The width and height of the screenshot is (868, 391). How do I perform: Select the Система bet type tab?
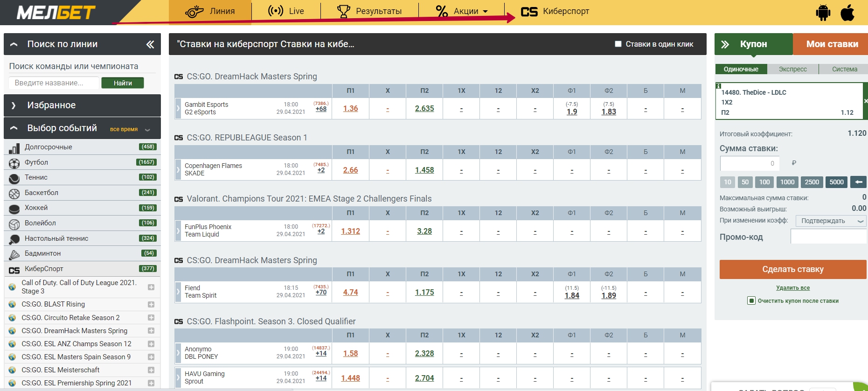(844, 69)
